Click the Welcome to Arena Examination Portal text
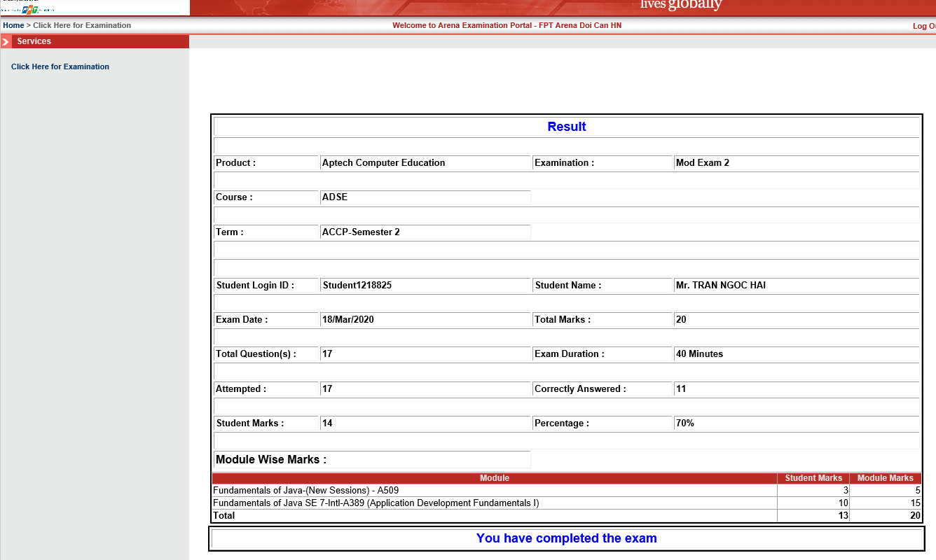The height and width of the screenshot is (560, 936). (507, 25)
